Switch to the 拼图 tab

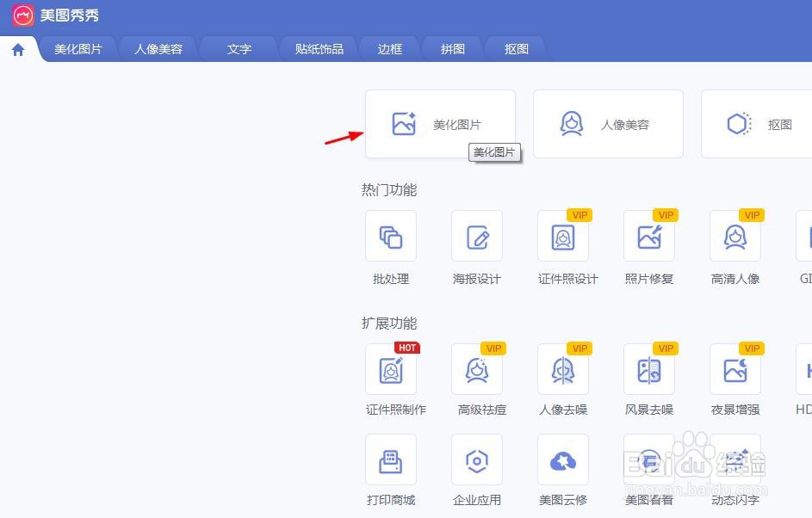[x=453, y=49]
